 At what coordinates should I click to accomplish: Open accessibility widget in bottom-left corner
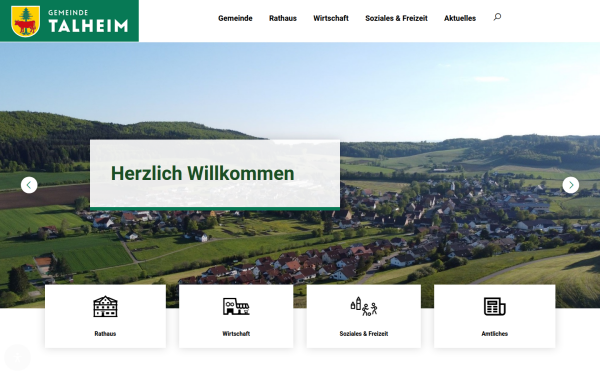click(x=17, y=358)
